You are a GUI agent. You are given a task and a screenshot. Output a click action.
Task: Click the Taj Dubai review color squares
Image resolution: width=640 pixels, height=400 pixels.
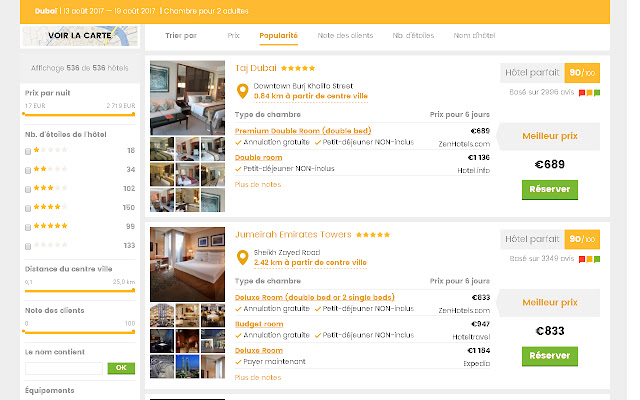[589, 93]
